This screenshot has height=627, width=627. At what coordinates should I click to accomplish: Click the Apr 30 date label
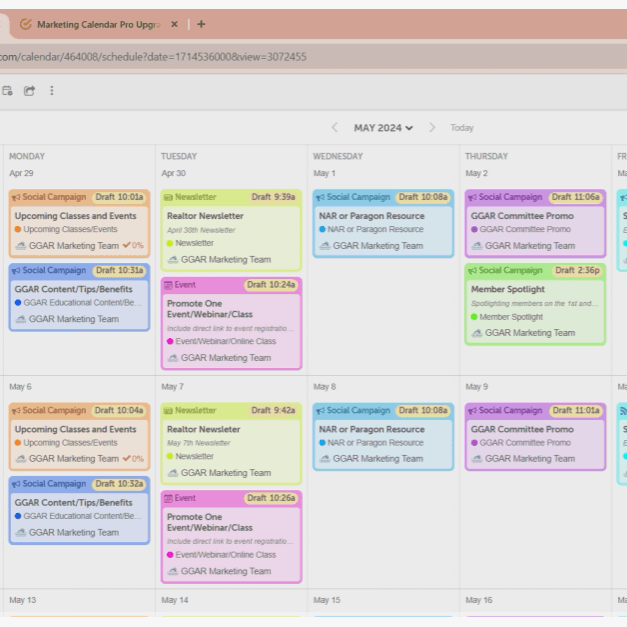[x=174, y=174]
